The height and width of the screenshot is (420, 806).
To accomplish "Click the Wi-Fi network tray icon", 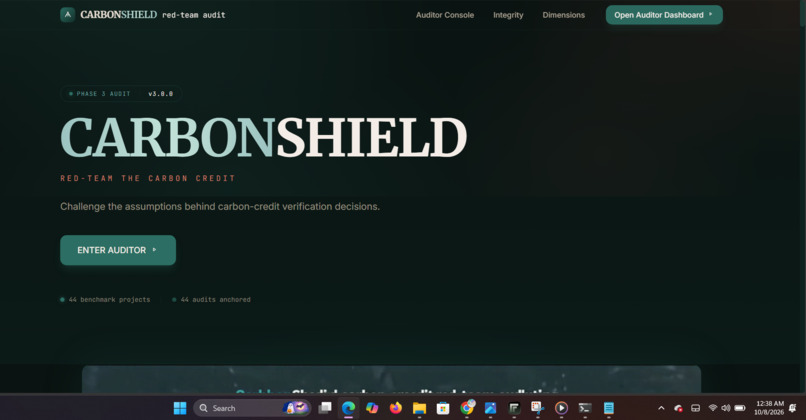I will click(712, 408).
